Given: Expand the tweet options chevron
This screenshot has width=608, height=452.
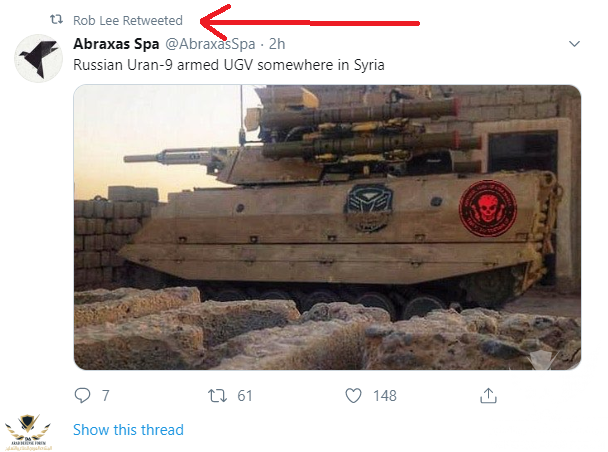Looking at the screenshot, I should (x=574, y=44).
